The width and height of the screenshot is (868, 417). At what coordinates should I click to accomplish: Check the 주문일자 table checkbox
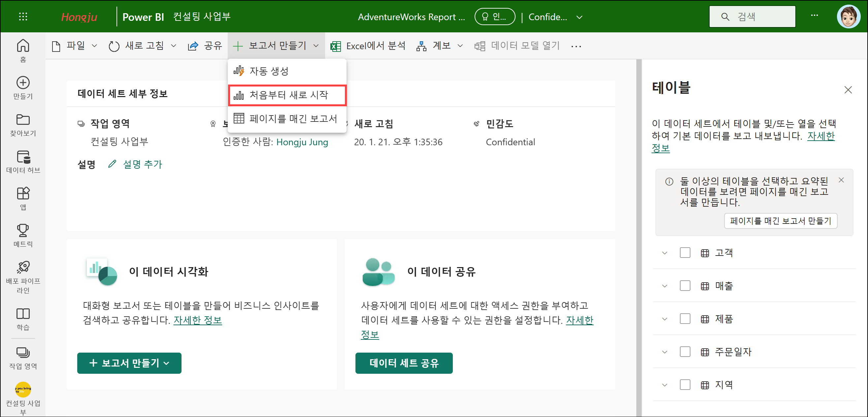click(x=685, y=352)
